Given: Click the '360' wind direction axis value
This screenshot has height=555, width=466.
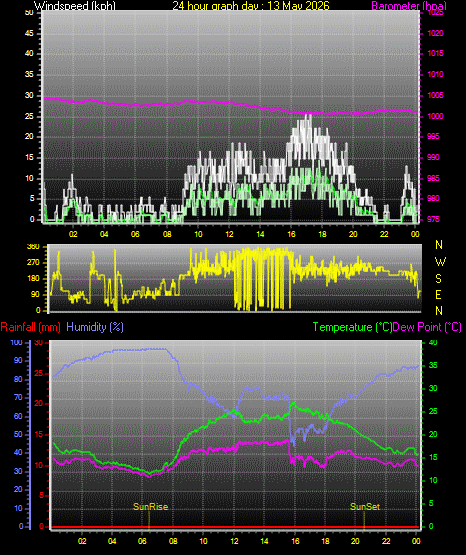Looking at the screenshot, I should [x=33, y=247].
